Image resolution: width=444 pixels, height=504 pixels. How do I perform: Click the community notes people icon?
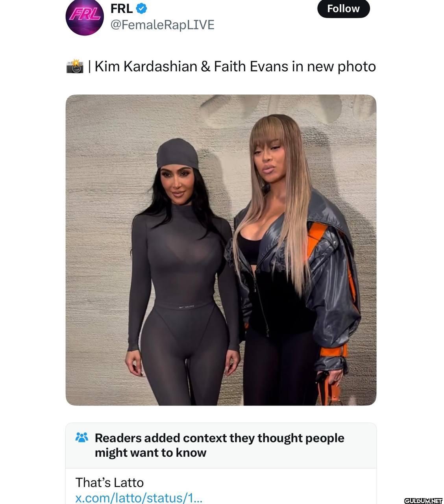pyautogui.click(x=81, y=437)
